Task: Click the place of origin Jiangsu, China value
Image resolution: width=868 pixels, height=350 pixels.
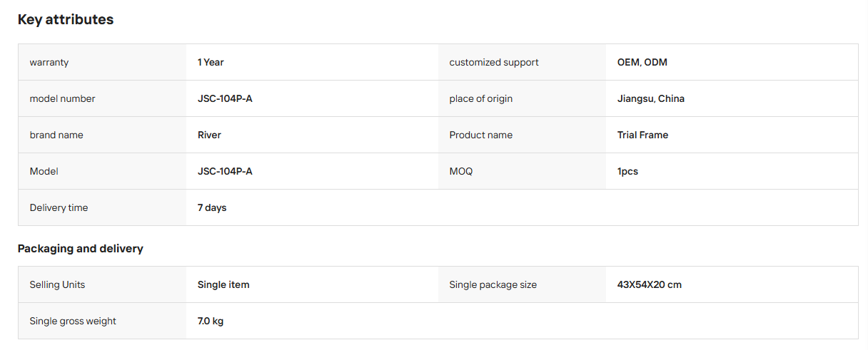Action: click(x=651, y=98)
